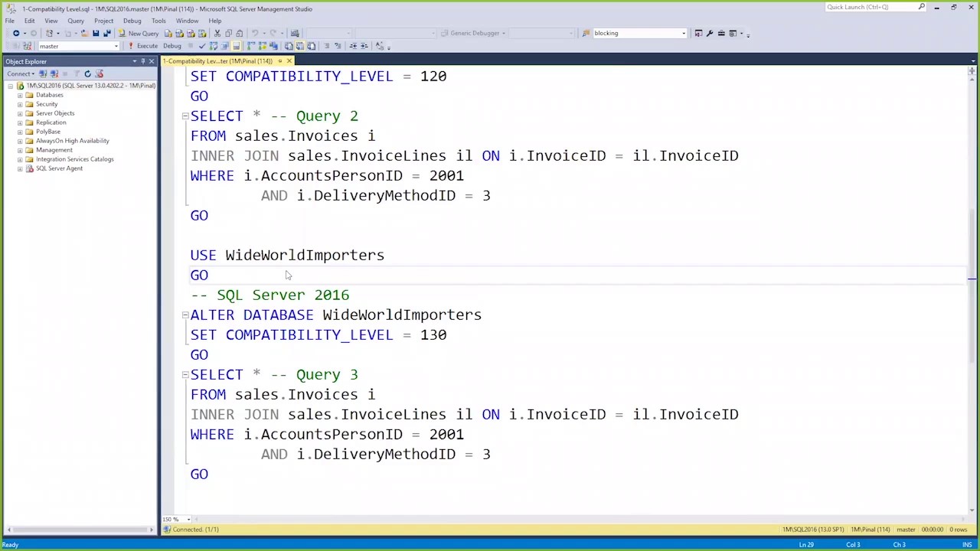
Task: Collapse the Query 2 SELECT code block
Action: click(x=185, y=116)
